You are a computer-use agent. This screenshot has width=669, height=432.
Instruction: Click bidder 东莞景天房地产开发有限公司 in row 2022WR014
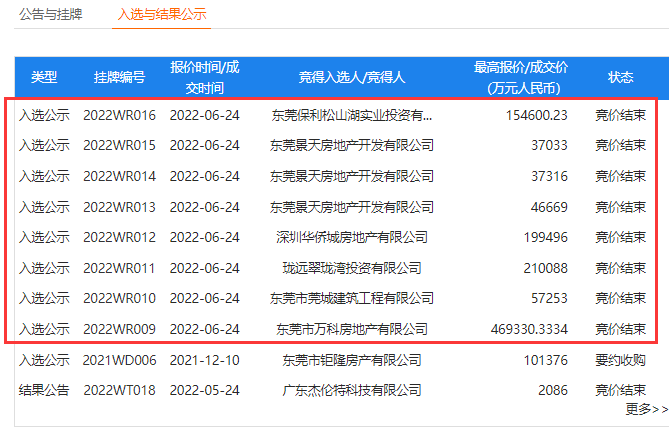pyautogui.click(x=352, y=176)
